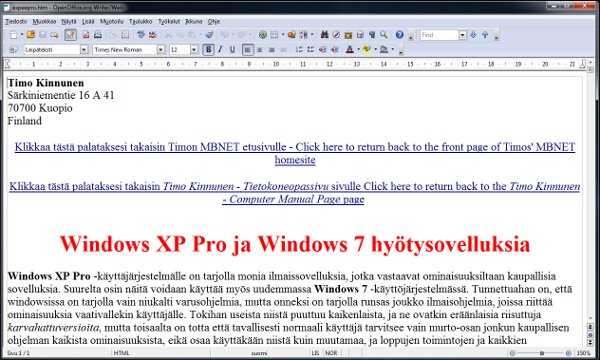The image size is (600, 360).
Task: Click the Insert Table icon
Action: point(274,35)
